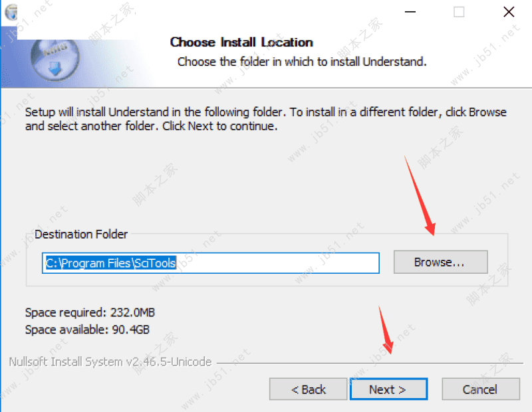This screenshot has width=532, height=412.
Task: Click the highlighted C:\Program Files\SciTools text
Action: 111,263
